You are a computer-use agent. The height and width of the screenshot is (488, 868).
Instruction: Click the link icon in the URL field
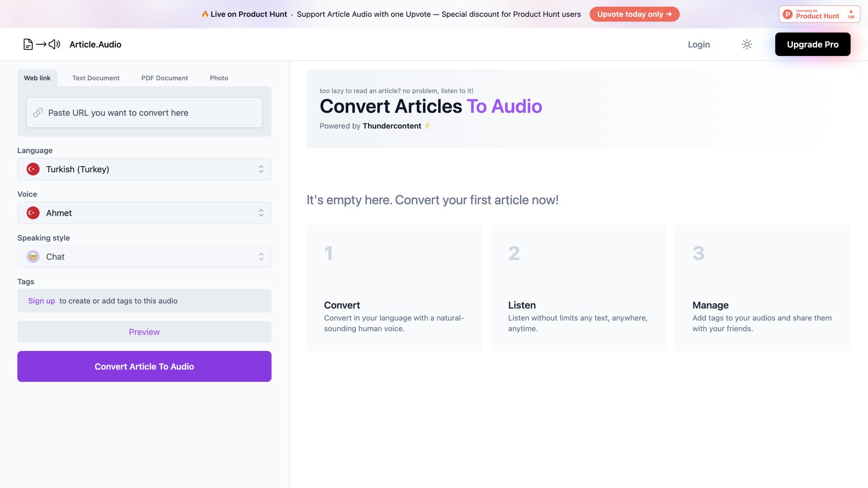tap(38, 113)
